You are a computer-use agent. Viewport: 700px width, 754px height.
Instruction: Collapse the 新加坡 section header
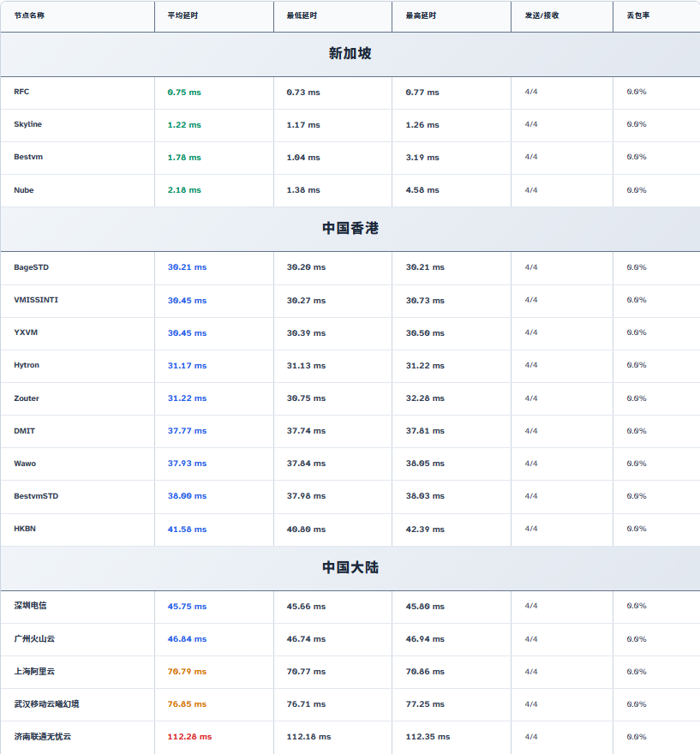click(350, 54)
